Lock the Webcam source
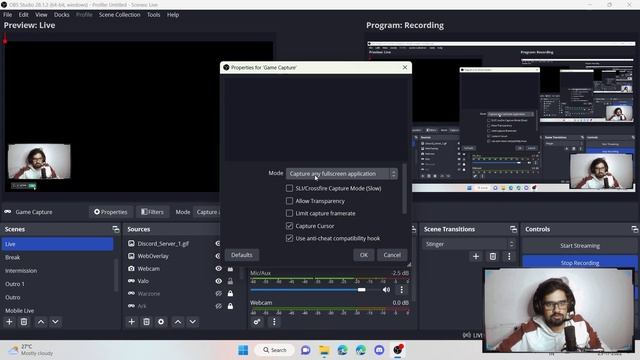Screen dimensions: 640x360 (230, 269)
